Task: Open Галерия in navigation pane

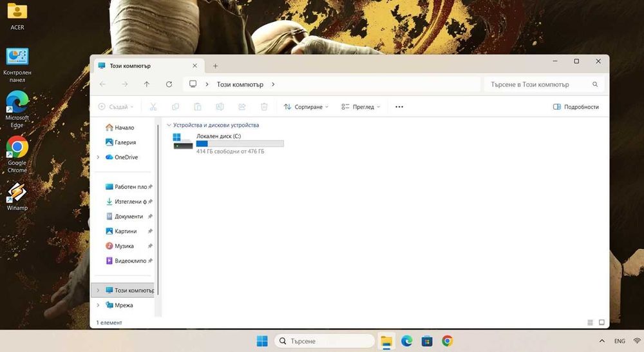Action: pyautogui.click(x=121, y=142)
